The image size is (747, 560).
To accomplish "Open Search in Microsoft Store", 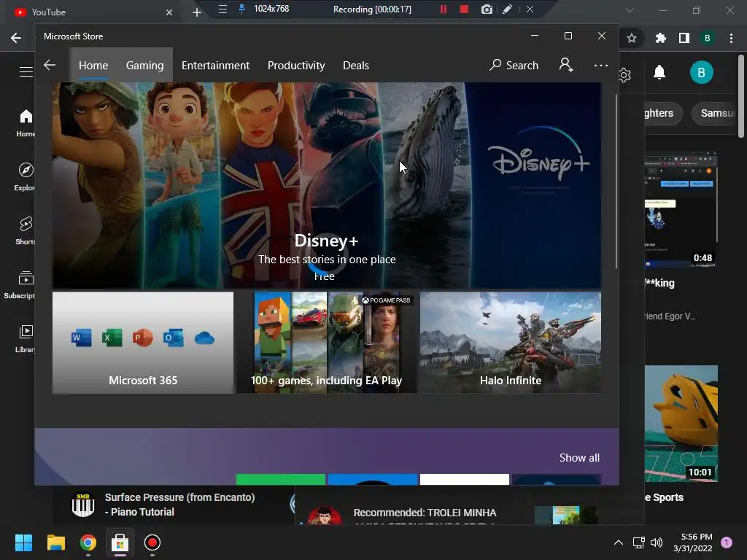I will [514, 65].
